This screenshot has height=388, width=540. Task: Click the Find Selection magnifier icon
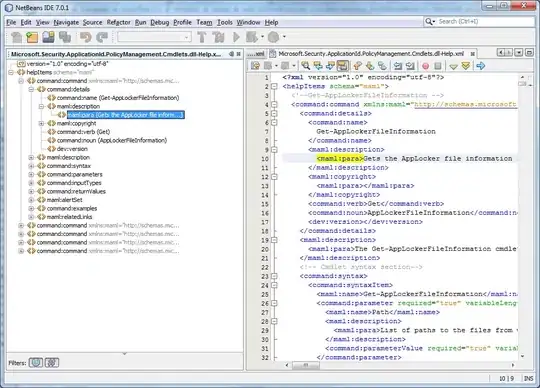[305, 65]
